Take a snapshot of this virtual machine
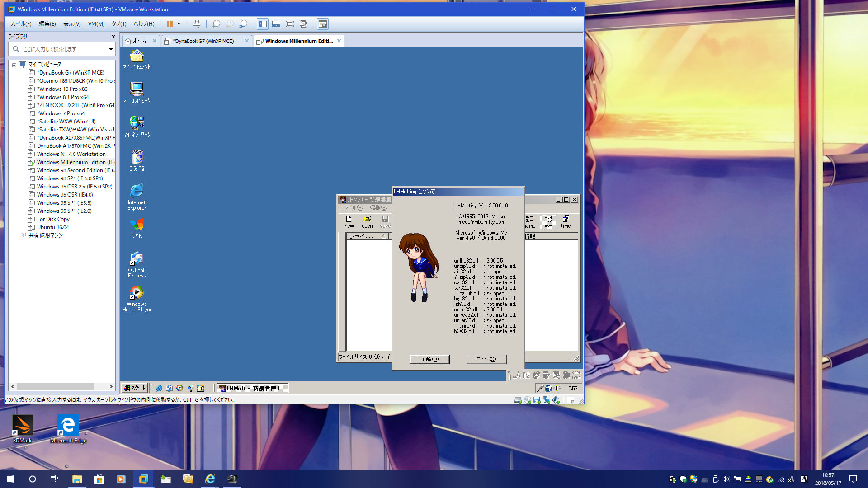The width and height of the screenshot is (868, 488). 216,24
